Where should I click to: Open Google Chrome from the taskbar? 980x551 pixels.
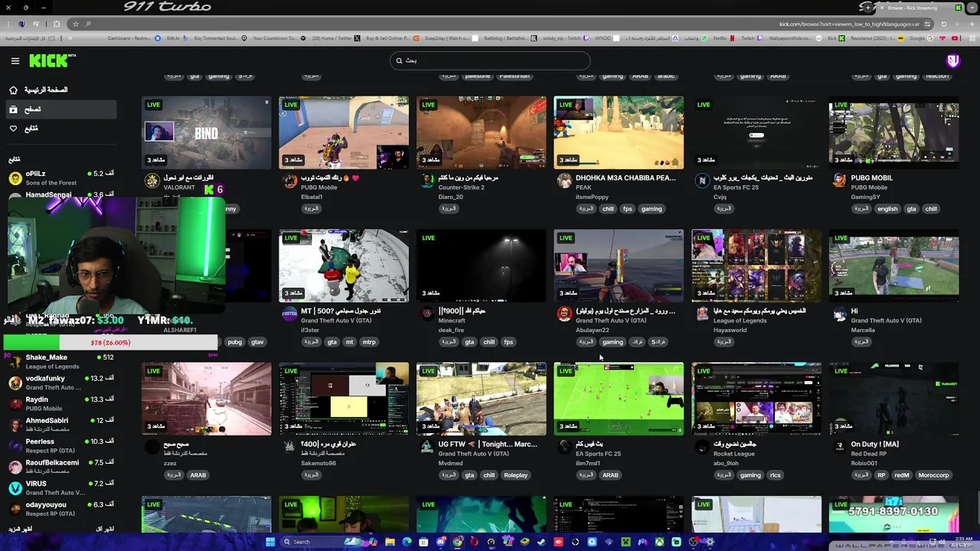click(x=457, y=542)
